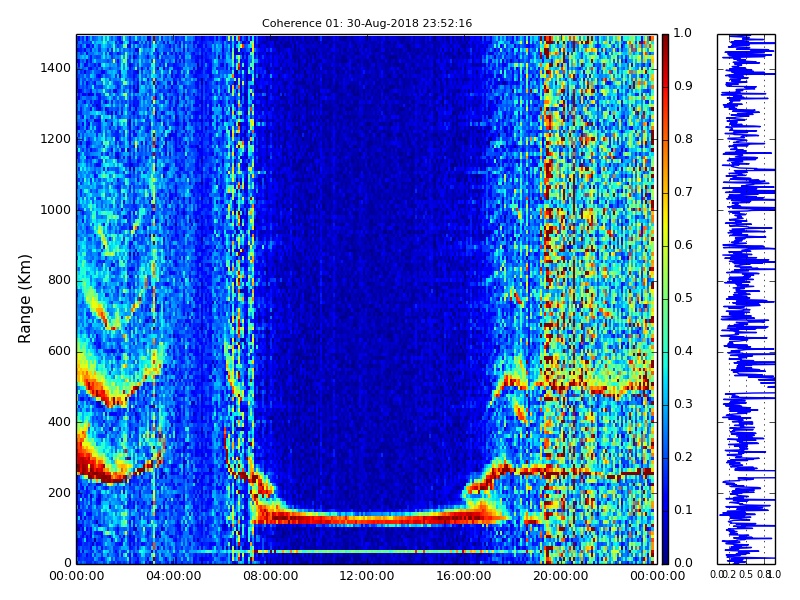Viewport: 800px width, 600px height.
Task: Click the 1000 range tick label
Action: click(56, 210)
